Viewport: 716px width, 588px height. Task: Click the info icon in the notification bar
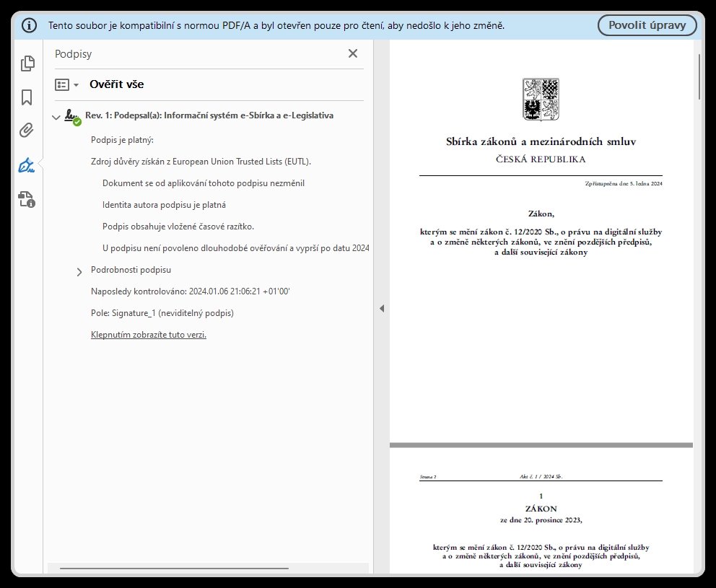(30, 25)
